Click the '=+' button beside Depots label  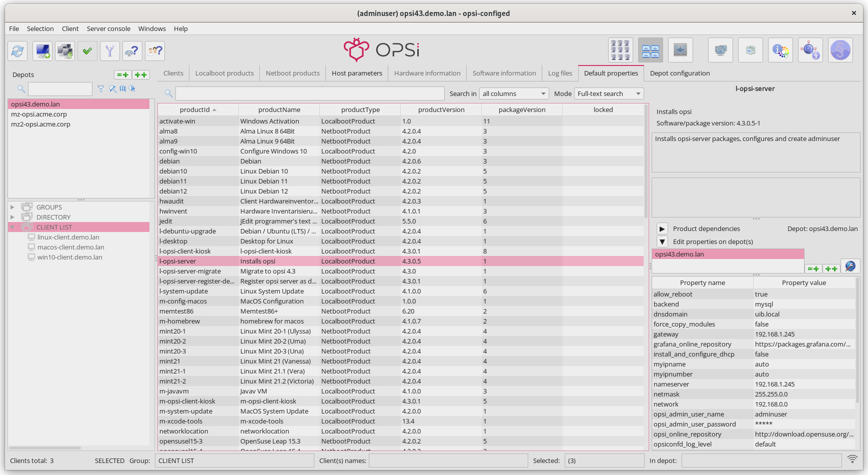(123, 75)
